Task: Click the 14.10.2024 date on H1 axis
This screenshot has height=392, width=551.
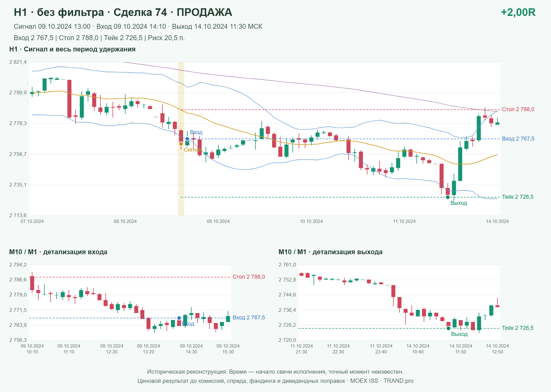Action: [x=497, y=221]
